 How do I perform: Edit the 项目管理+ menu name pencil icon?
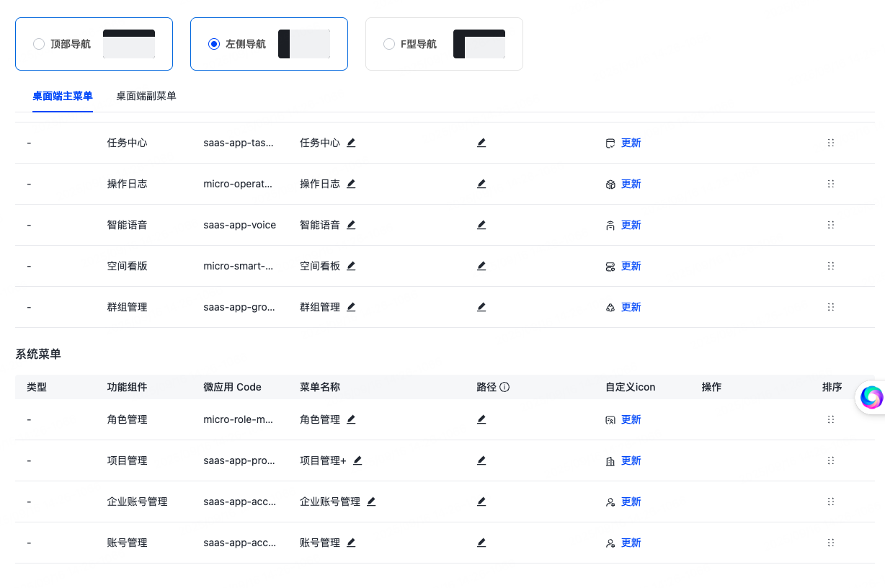tap(357, 460)
